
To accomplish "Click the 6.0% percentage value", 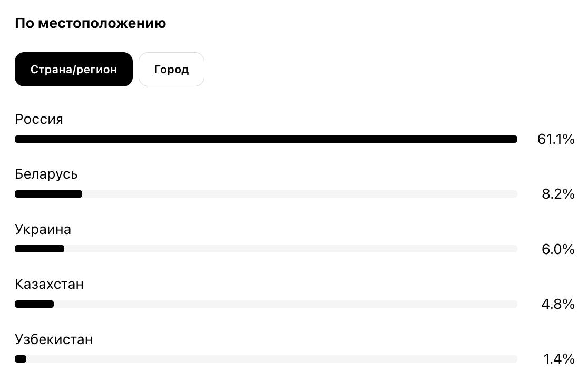I will (558, 249).
